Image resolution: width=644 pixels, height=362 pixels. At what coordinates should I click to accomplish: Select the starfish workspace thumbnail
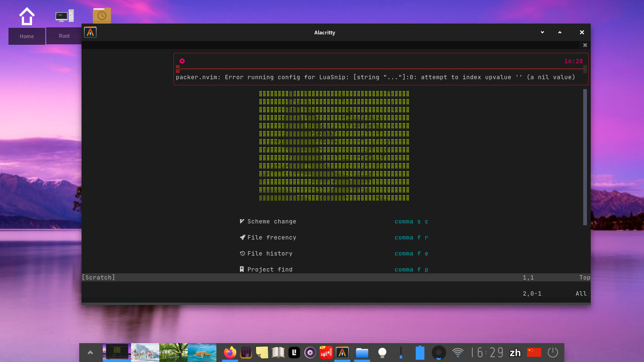pos(202,352)
